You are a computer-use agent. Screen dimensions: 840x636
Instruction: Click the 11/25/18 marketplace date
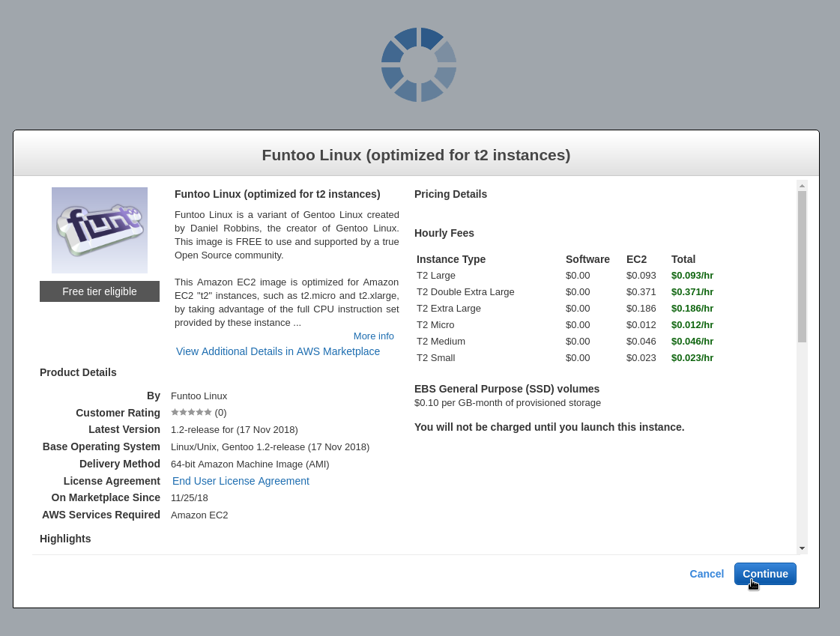tap(189, 498)
